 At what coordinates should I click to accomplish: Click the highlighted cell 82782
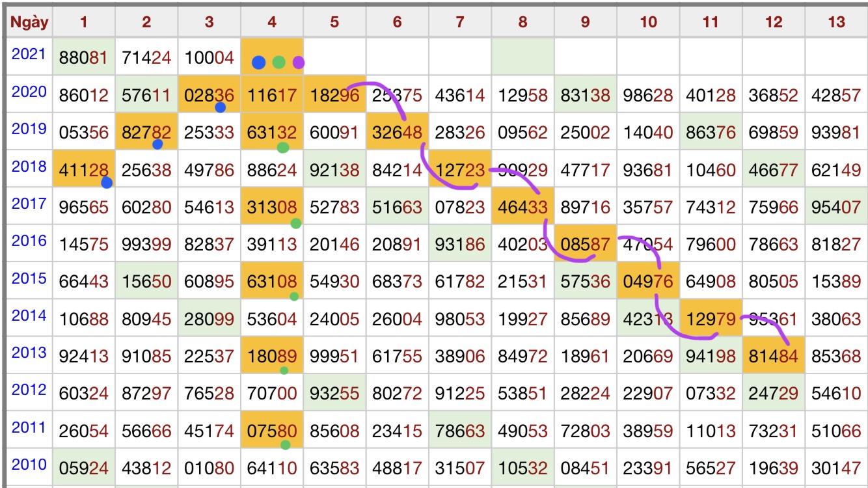click(146, 132)
